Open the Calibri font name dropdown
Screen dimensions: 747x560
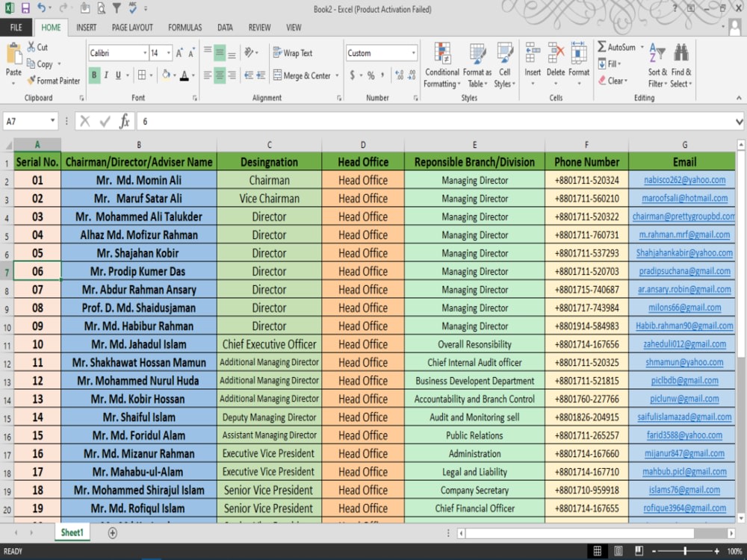(x=145, y=53)
